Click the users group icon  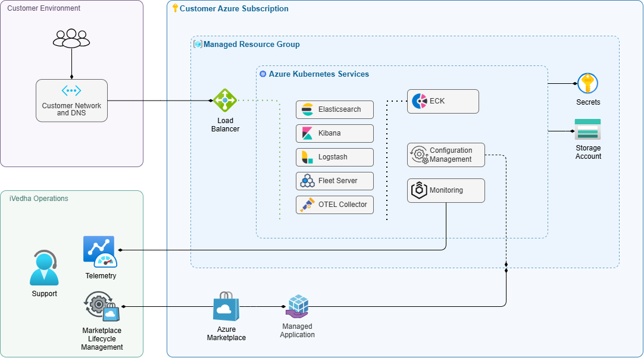[x=71, y=38]
